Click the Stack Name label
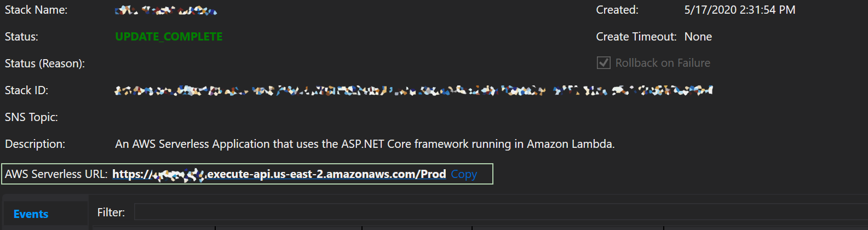The height and width of the screenshot is (230, 868). (x=36, y=10)
